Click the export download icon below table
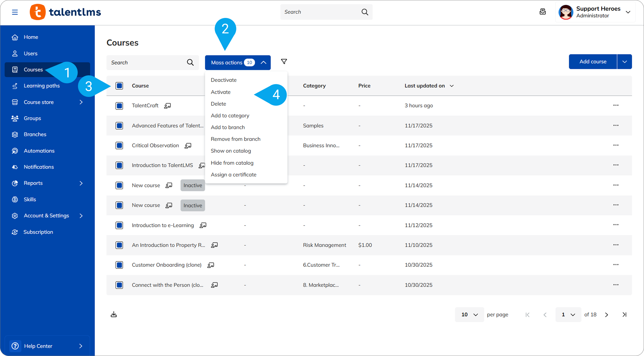Viewport: 644px width, 356px height. click(114, 314)
